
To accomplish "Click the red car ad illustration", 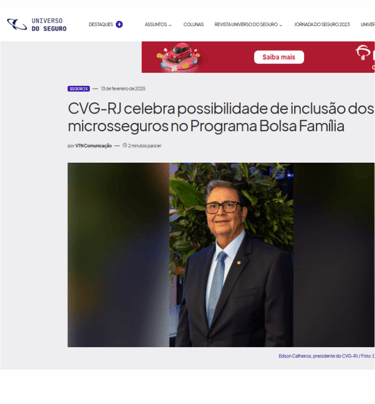I will [179, 57].
